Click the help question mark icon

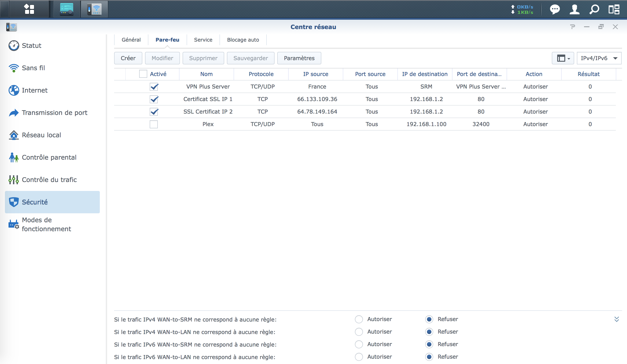coord(572,27)
